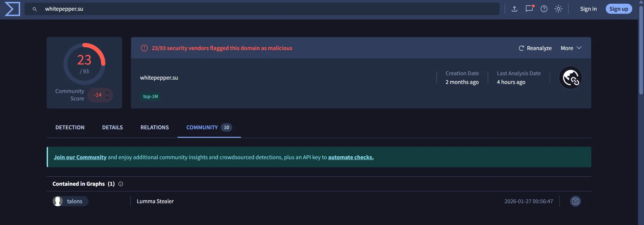Click the talons user avatar
The image size is (644, 225).
pos(58,201)
